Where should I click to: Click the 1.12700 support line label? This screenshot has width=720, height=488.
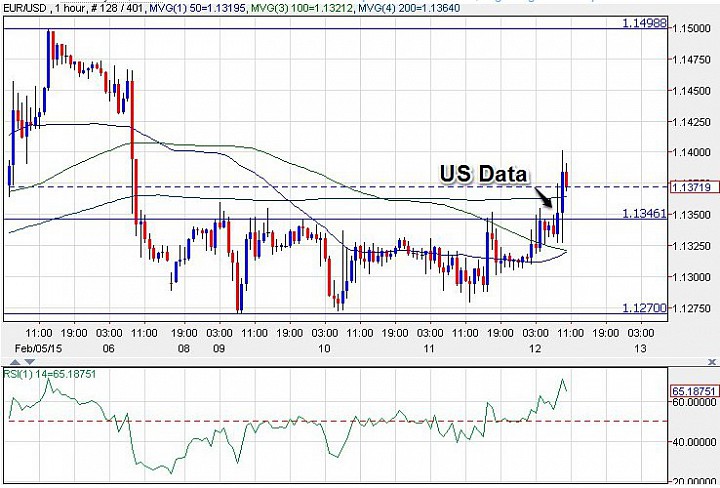[644, 308]
